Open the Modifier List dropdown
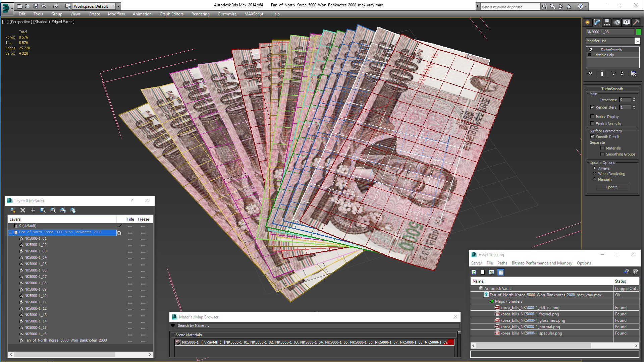The width and height of the screenshot is (644, 362). tap(613, 41)
